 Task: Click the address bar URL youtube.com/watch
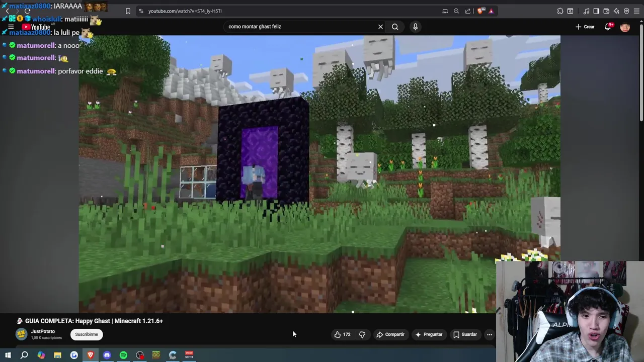[185, 11]
